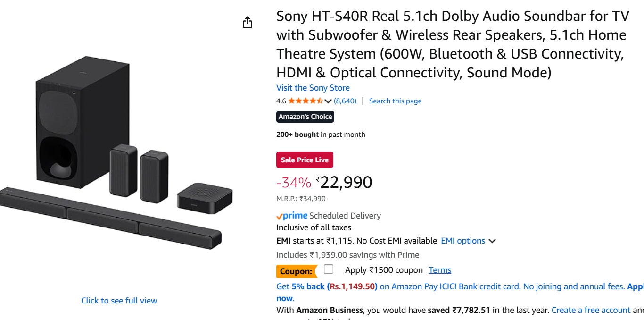Open Visit the Sony Store
The image size is (644, 320).
[x=313, y=88]
